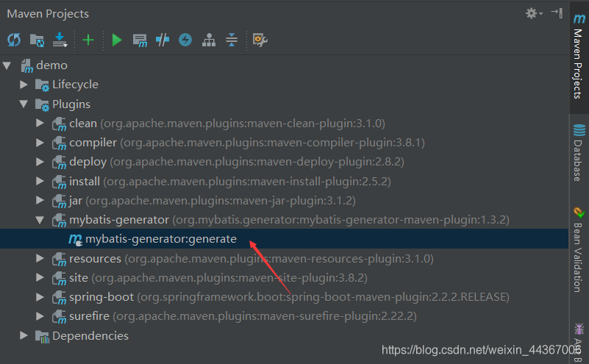Click the Hide panel arrow icon
Viewport: 589px width, 364px height.
tap(557, 13)
